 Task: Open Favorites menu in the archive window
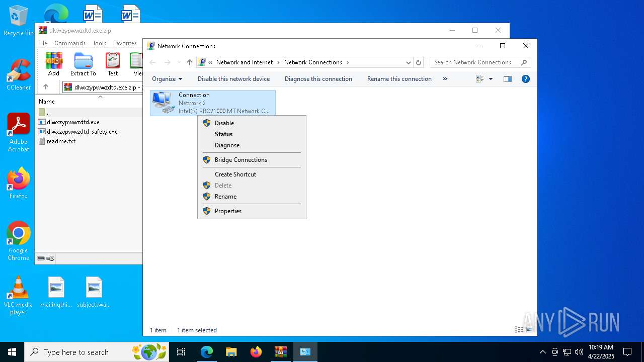coord(125,43)
